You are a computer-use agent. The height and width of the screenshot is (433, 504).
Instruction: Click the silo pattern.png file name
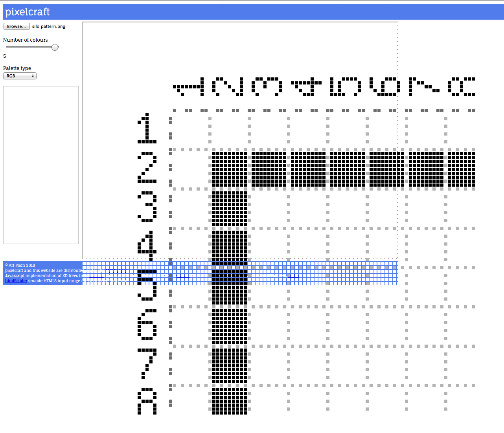(x=49, y=26)
